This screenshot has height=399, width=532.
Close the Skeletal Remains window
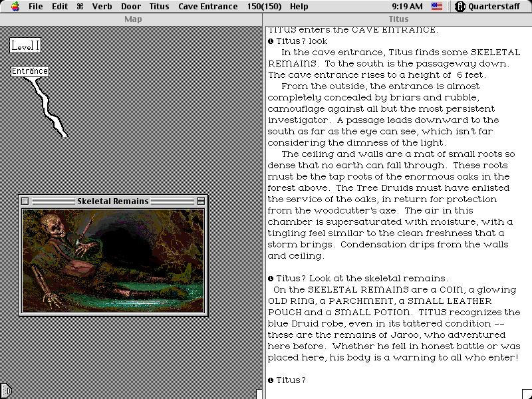[25, 201]
